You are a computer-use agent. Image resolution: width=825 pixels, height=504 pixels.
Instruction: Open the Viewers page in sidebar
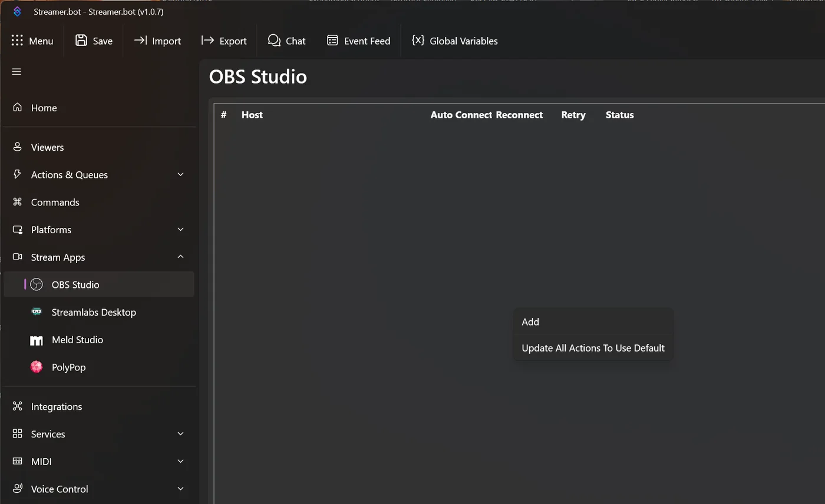point(47,147)
